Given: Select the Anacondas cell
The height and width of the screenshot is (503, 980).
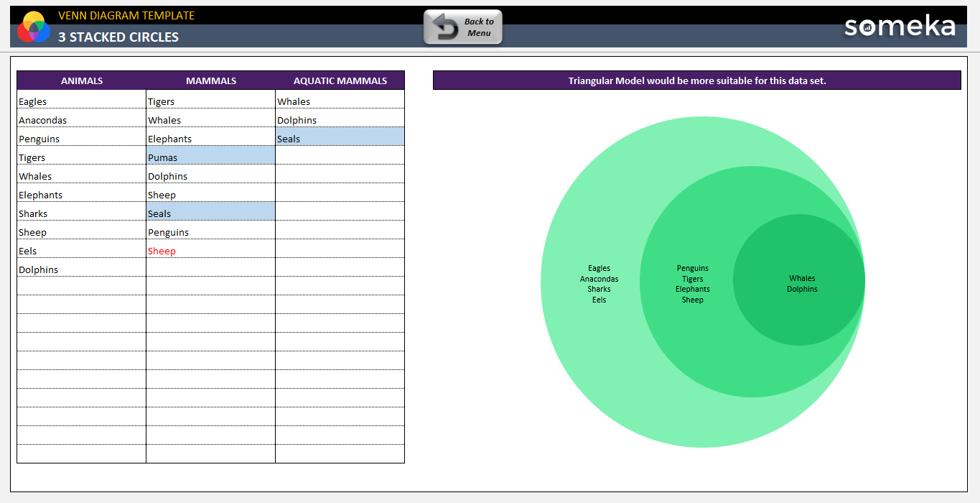Looking at the screenshot, I should point(81,121).
